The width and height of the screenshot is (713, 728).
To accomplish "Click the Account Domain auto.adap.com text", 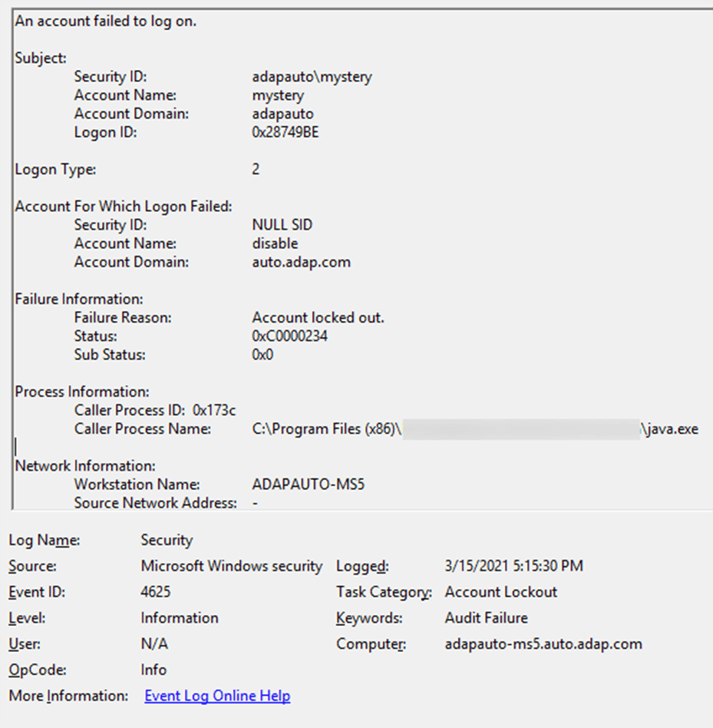I will 302,261.
